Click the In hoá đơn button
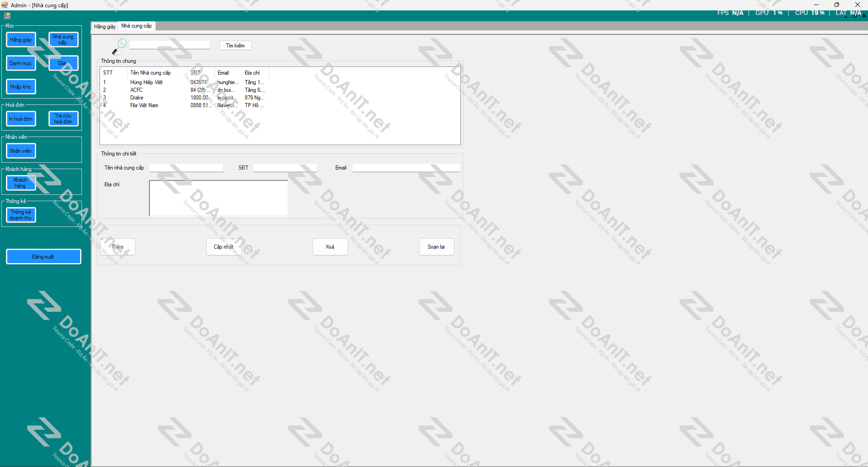This screenshot has height=467, width=868. [21, 119]
